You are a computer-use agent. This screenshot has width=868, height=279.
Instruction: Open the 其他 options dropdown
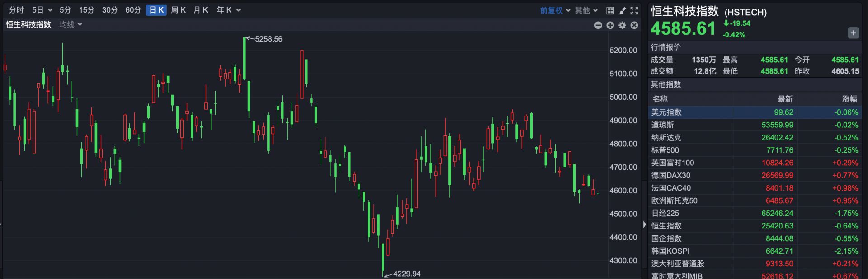tap(586, 10)
